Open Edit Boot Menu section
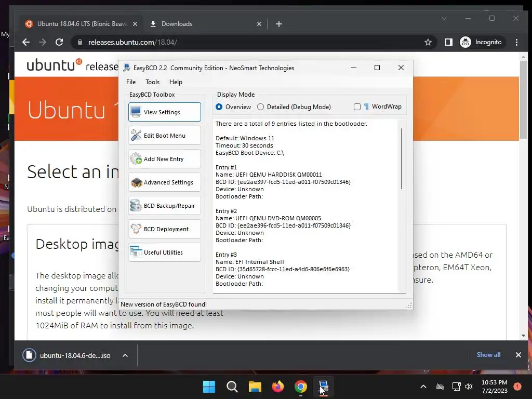 point(165,136)
